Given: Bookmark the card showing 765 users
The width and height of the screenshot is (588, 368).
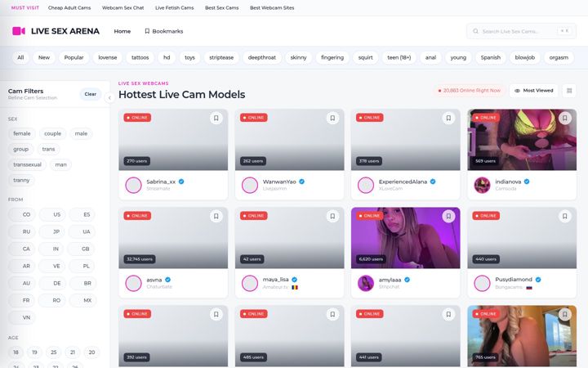Looking at the screenshot, I should [x=565, y=314].
